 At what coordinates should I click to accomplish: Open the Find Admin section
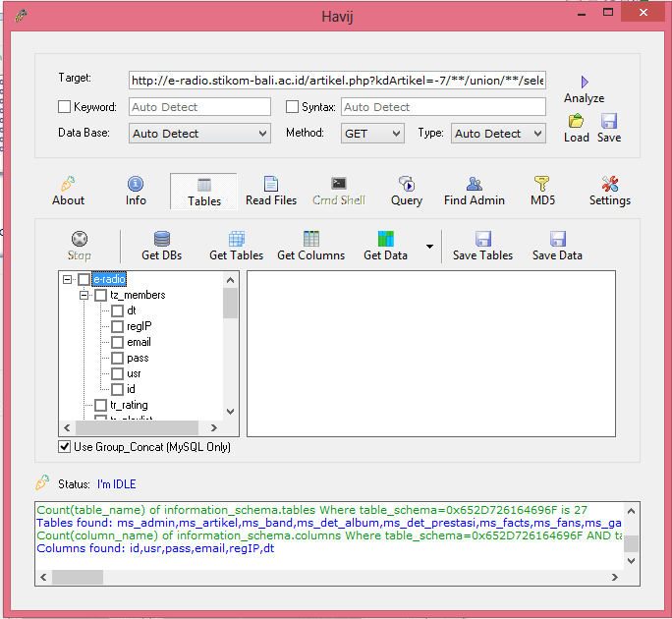474,192
